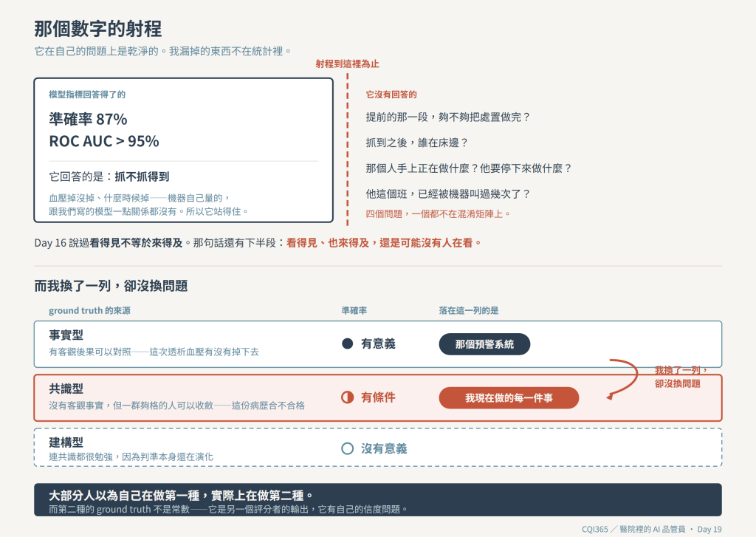This screenshot has height=537, width=756.
Task: Click the row title 建構型
Action: (66, 442)
